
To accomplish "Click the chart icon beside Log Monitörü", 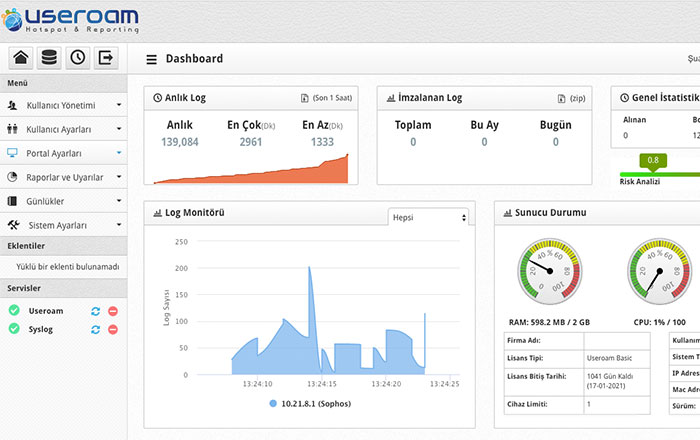I will pyautogui.click(x=158, y=213).
